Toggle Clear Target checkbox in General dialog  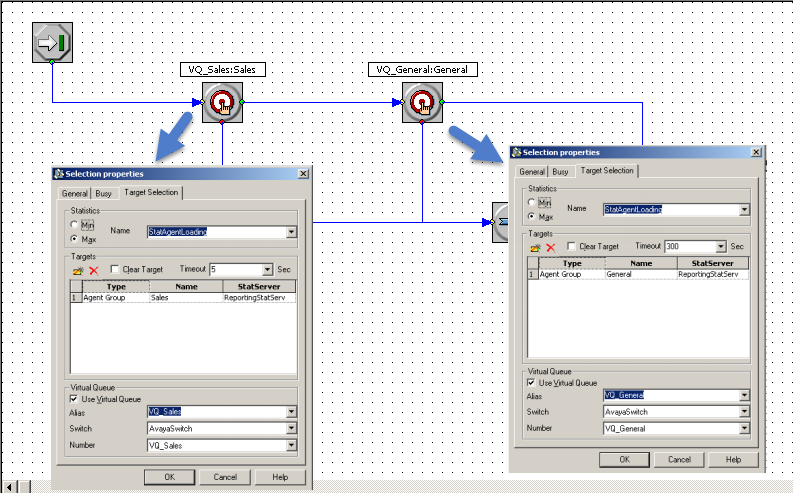tap(571, 246)
